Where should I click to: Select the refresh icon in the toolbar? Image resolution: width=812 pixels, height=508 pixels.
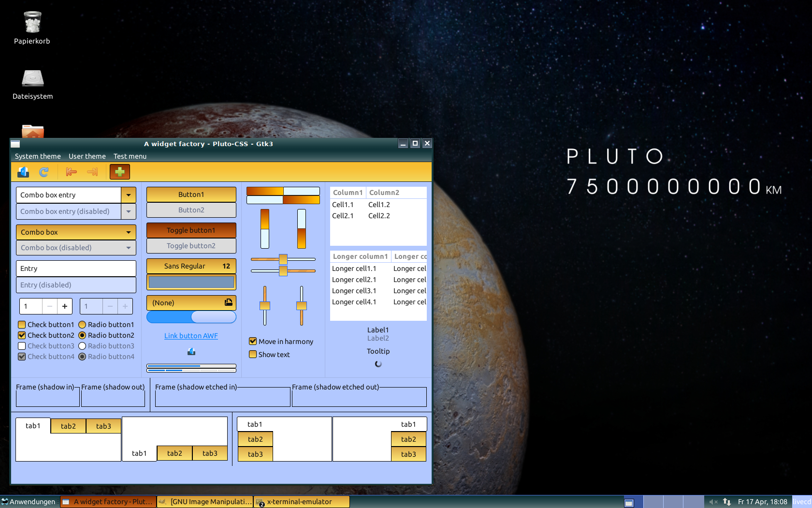click(44, 172)
